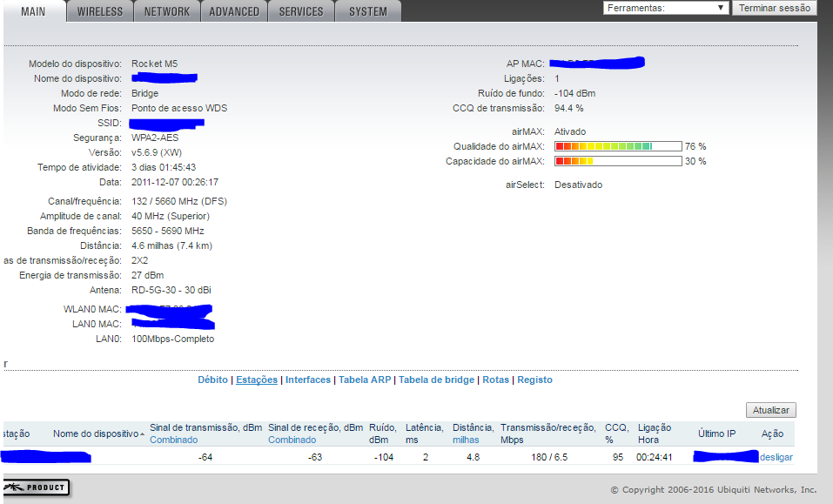Open the Registo link
Image resolution: width=833 pixels, height=504 pixels.
tap(534, 380)
